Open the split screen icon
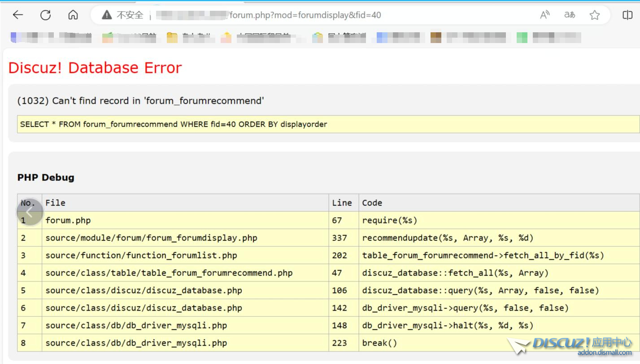 click(x=627, y=15)
